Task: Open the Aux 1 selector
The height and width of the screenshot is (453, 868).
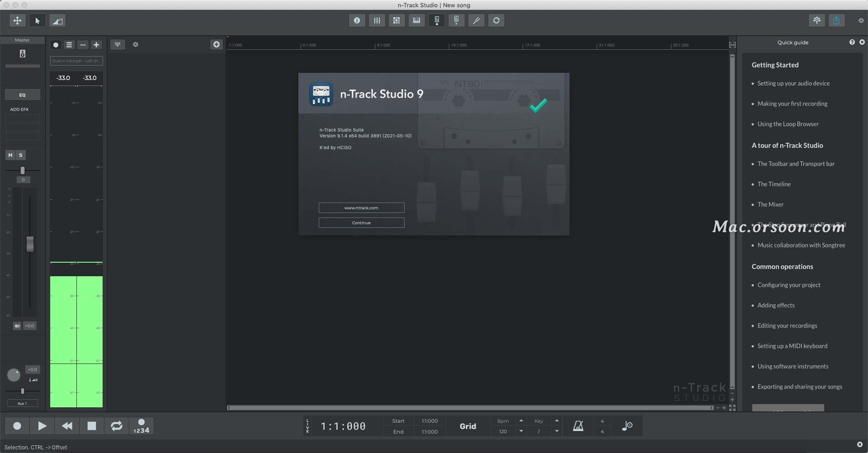Action: [x=23, y=403]
